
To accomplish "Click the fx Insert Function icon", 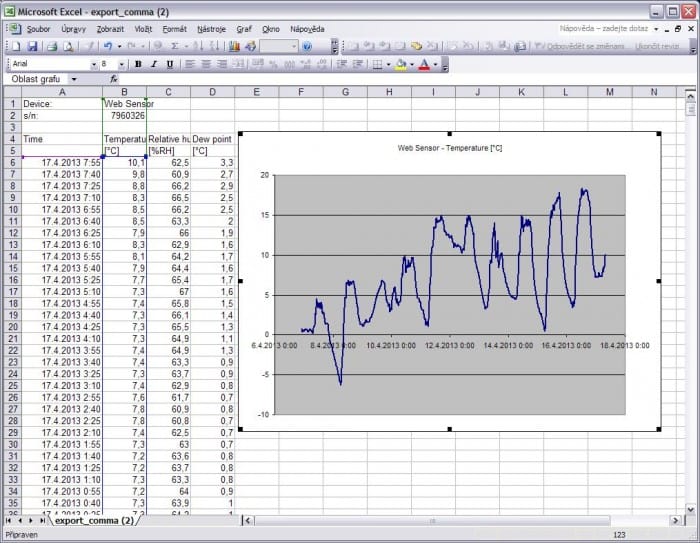I will tap(114, 79).
